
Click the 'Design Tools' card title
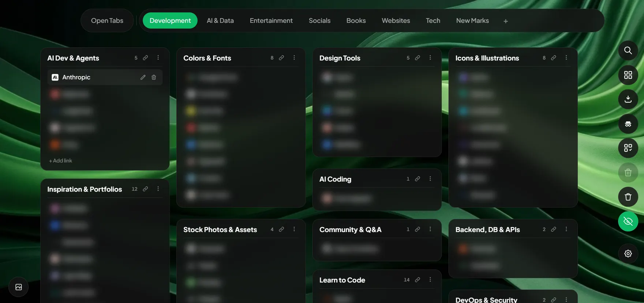[340, 58]
